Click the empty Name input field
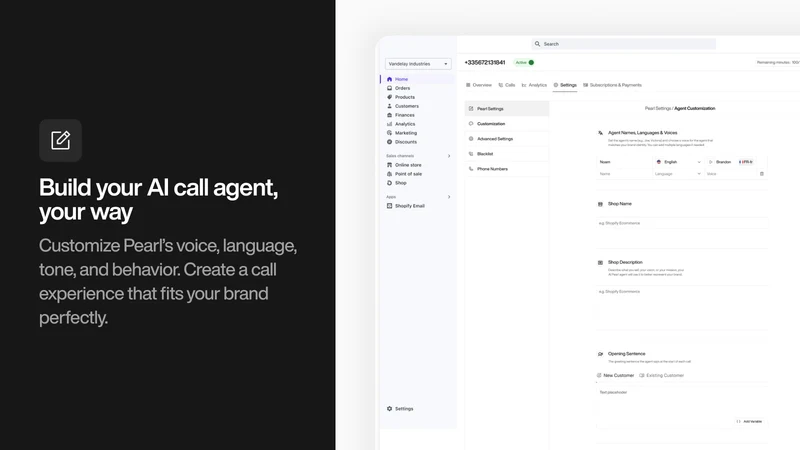 [x=624, y=174]
